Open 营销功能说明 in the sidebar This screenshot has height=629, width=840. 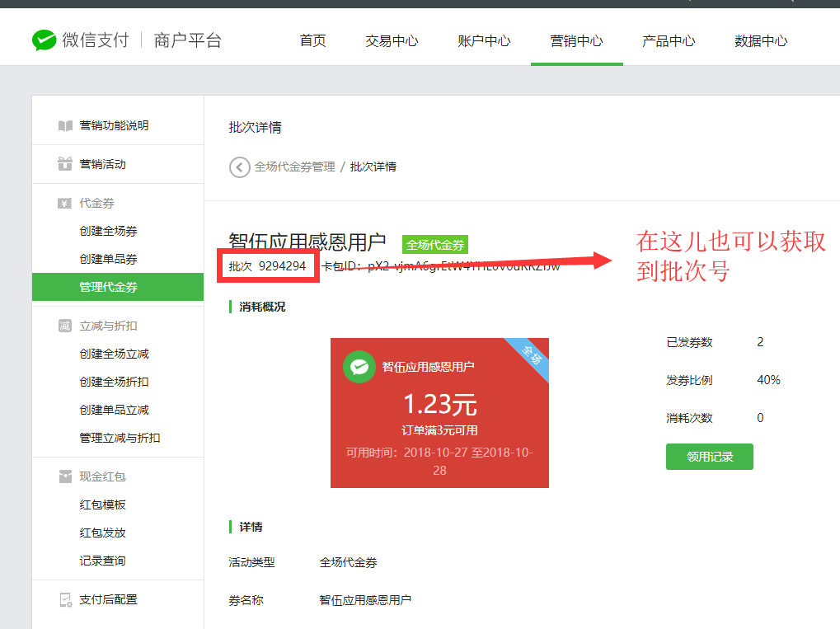[x=114, y=125]
